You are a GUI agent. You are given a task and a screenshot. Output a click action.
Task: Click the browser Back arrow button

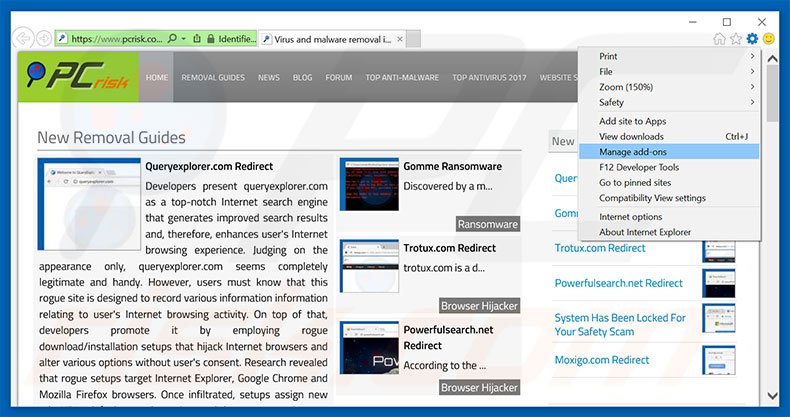tap(23, 39)
